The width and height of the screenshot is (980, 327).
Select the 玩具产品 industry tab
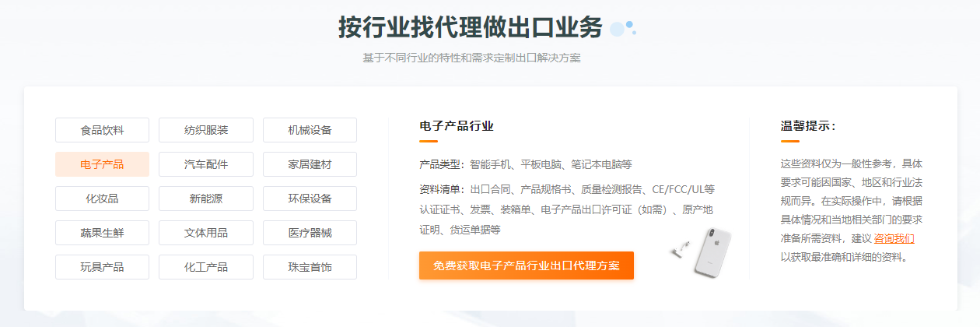(102, 267)
